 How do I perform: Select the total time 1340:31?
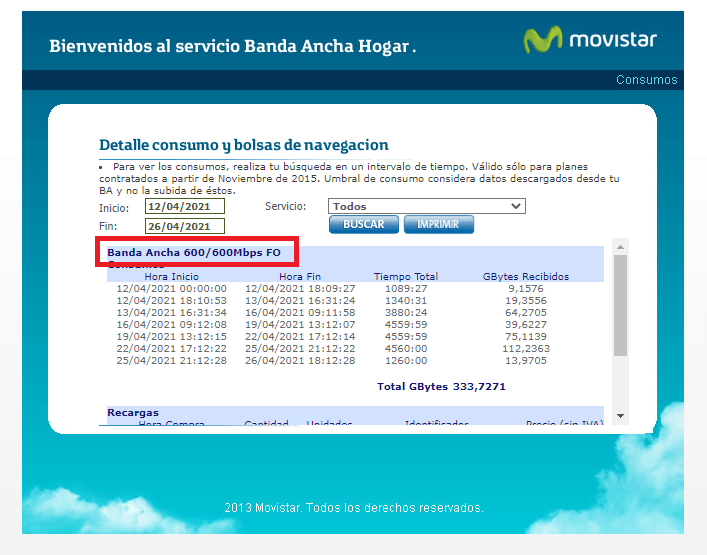(x=406, y=301)
